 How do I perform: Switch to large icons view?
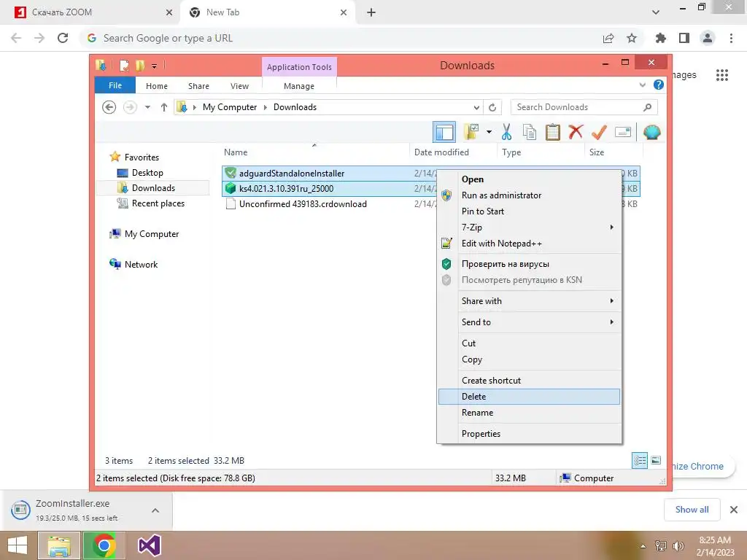pyautogui.click(x=656, y=460)
